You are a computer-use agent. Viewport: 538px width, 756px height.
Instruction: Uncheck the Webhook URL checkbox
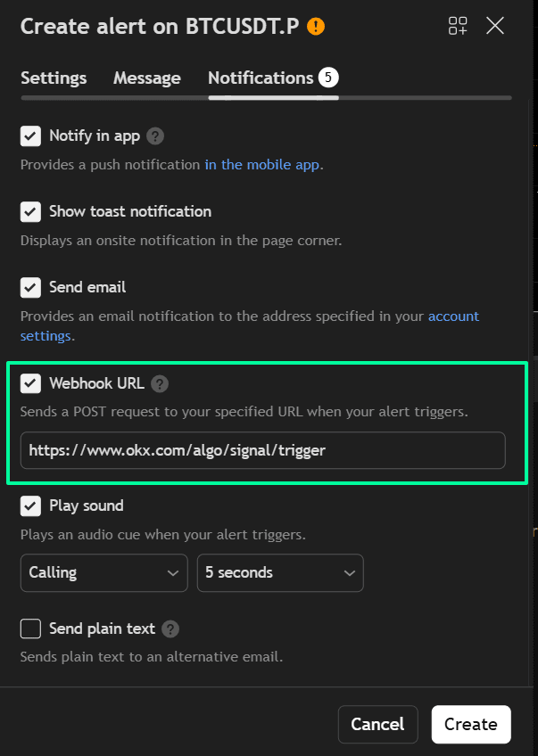(31, 384)
